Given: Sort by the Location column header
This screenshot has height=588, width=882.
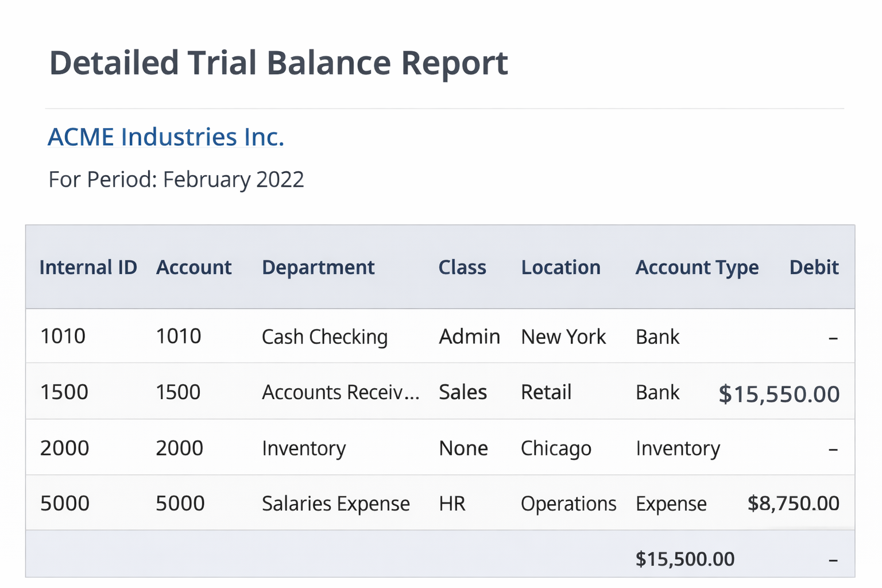Looking at the screenshot, I should point(561,267).
